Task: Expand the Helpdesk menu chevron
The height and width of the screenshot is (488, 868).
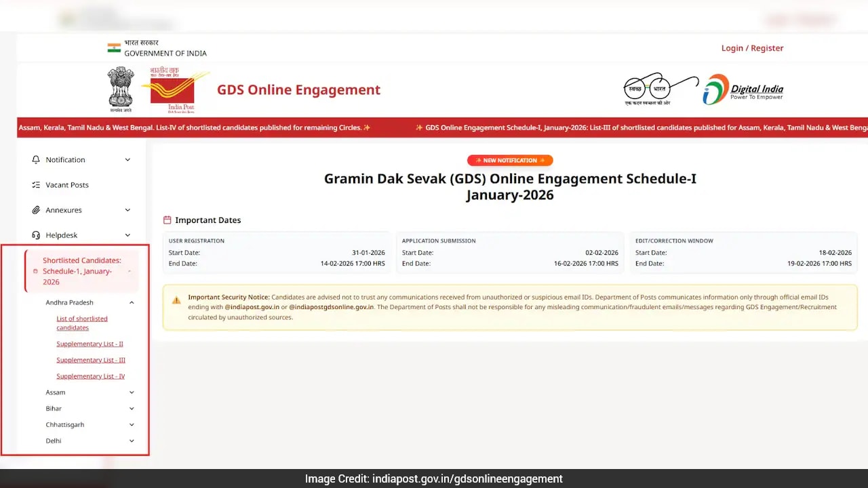Action: [x=127, y=235]
